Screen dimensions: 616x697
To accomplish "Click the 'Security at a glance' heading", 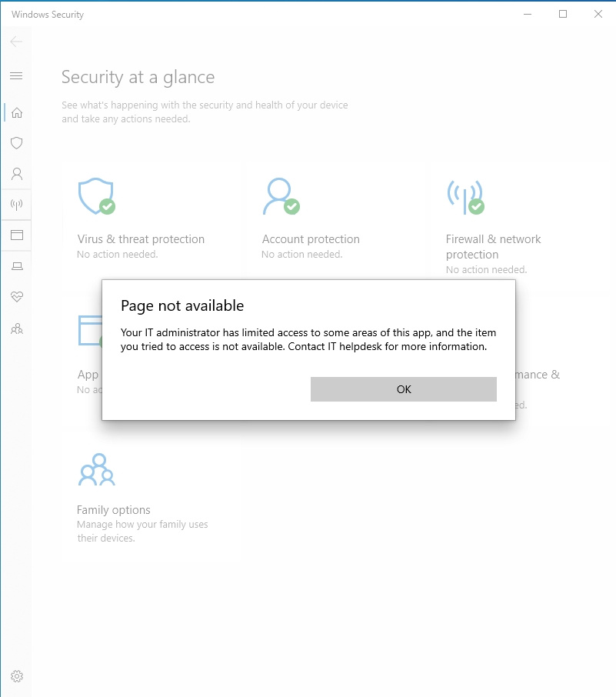I will pos(138,78).
